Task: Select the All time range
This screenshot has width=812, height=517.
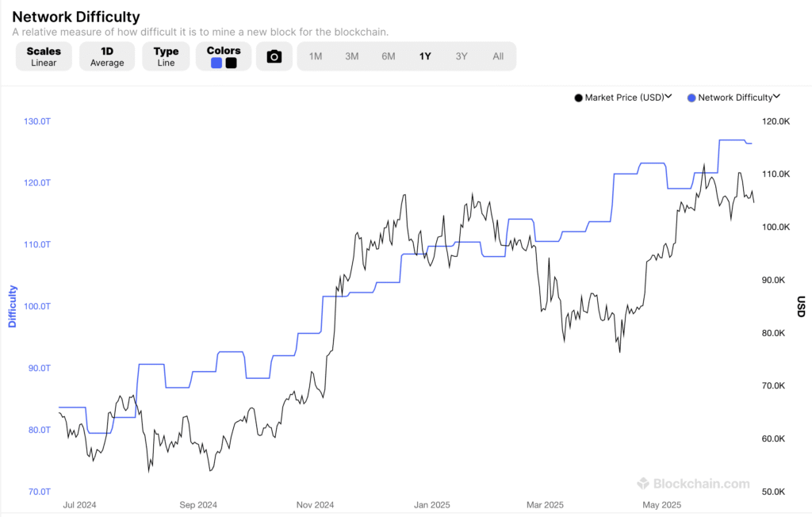Action: click(x=498, y=56)
